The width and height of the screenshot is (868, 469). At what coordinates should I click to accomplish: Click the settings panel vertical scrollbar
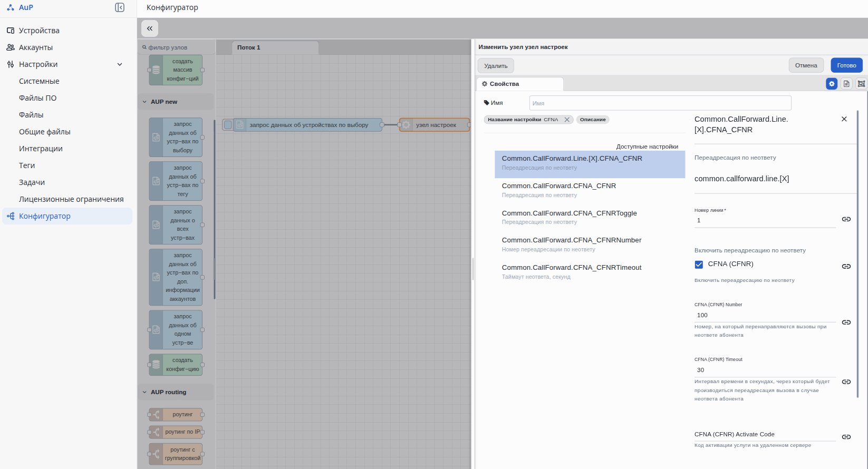pyautogui.click(x=858, y=254)
